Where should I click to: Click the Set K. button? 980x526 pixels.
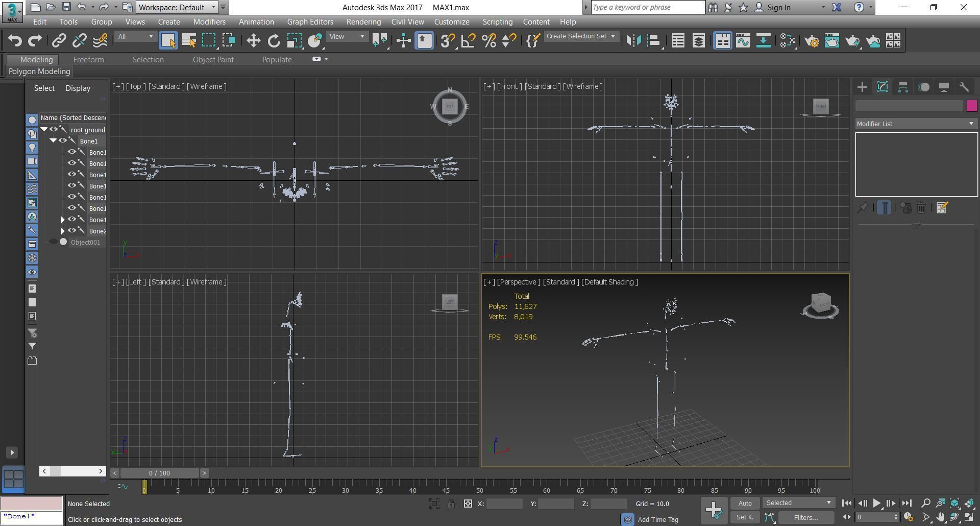click(x=745, y=517)
